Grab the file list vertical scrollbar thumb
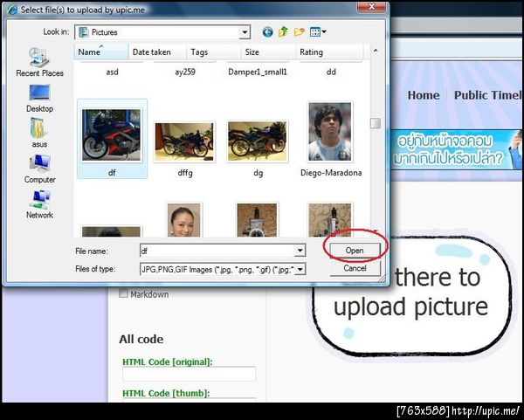This screenshot has height=420, width=524. (376, 123)
